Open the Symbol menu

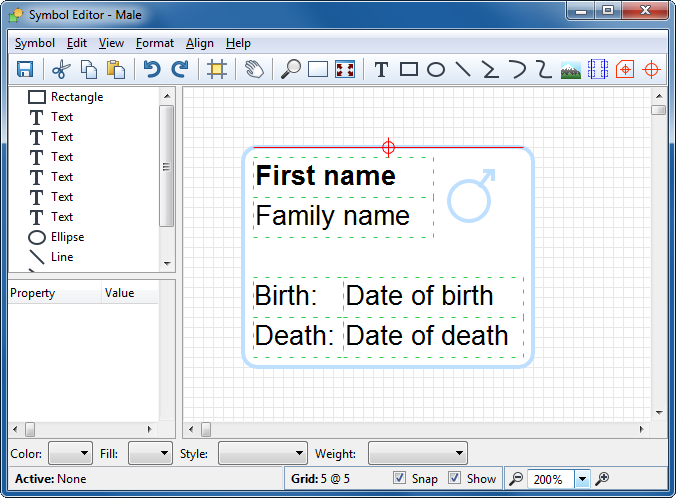click(34, 43)
